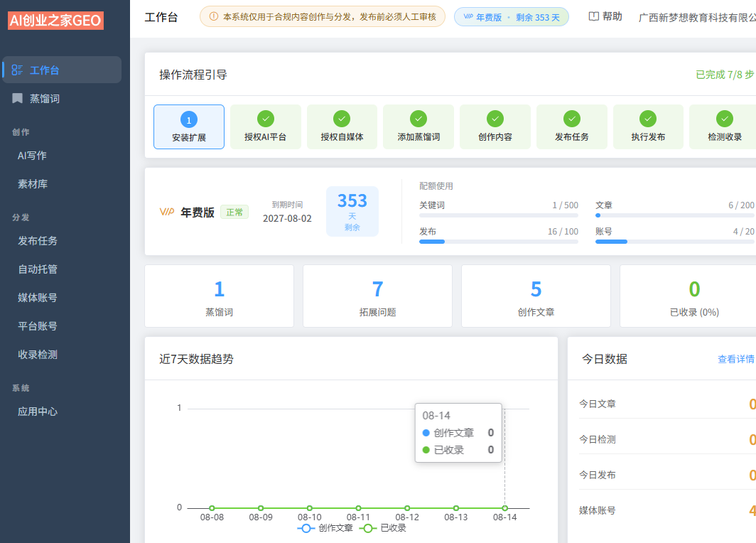
Task: Click the 16 / 100 发布 quota value
Action: pyautogui.click(x=563, y=232)
